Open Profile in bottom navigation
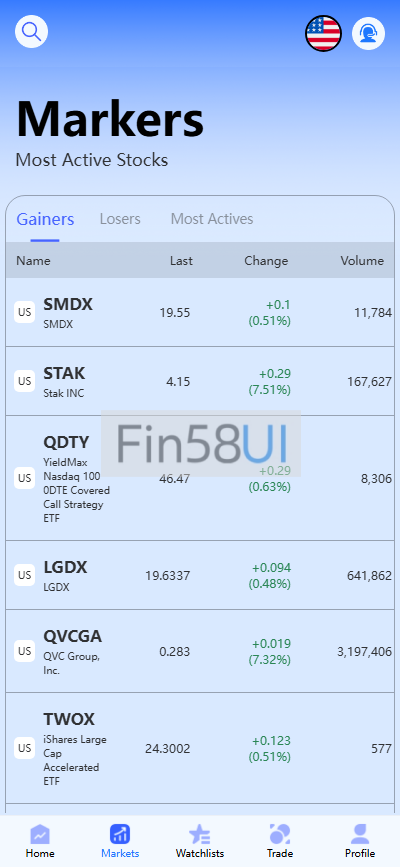The width and height of the screenshot is (400, 867). tap(360, 841)
